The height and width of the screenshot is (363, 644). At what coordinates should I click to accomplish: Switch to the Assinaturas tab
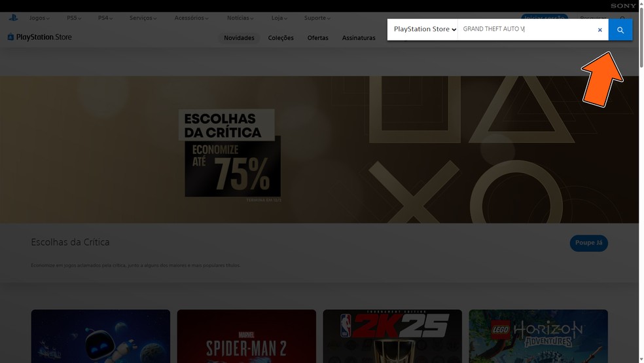tap(359, 38)
